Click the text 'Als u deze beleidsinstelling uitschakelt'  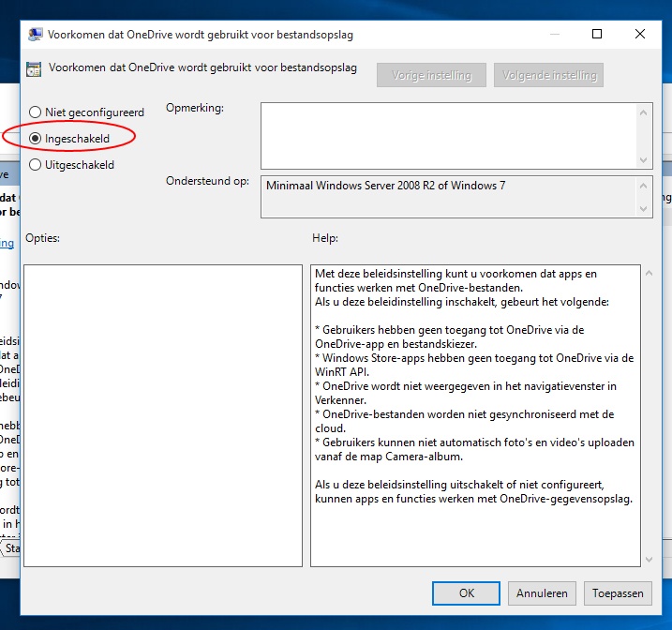[410, 485]
